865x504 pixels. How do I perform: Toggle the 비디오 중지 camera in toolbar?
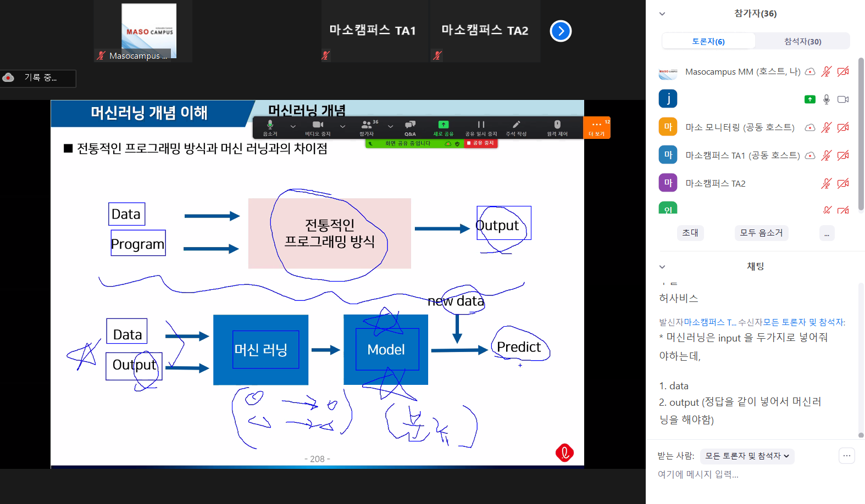[x=318, y=127]
